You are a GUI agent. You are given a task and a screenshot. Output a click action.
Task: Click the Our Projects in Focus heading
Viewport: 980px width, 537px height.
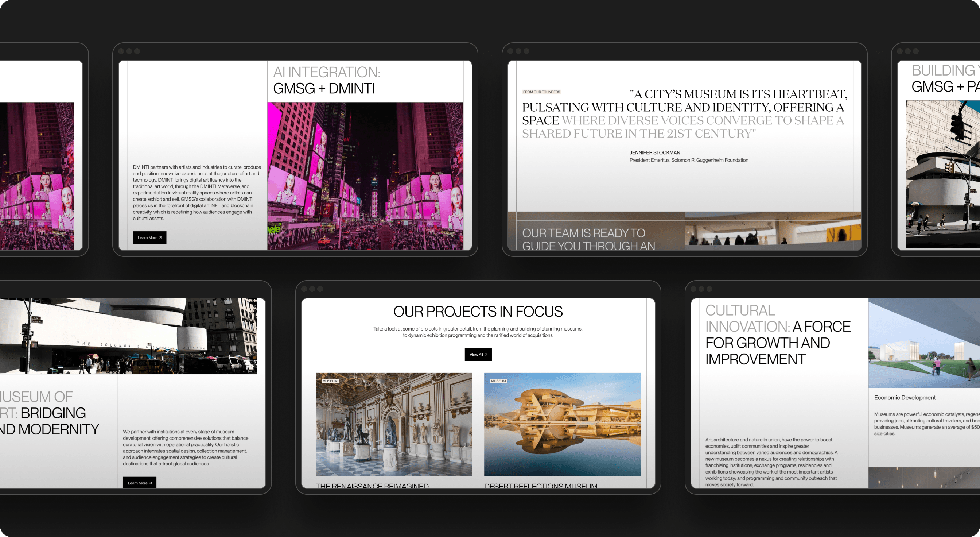[x=478, y=311]
